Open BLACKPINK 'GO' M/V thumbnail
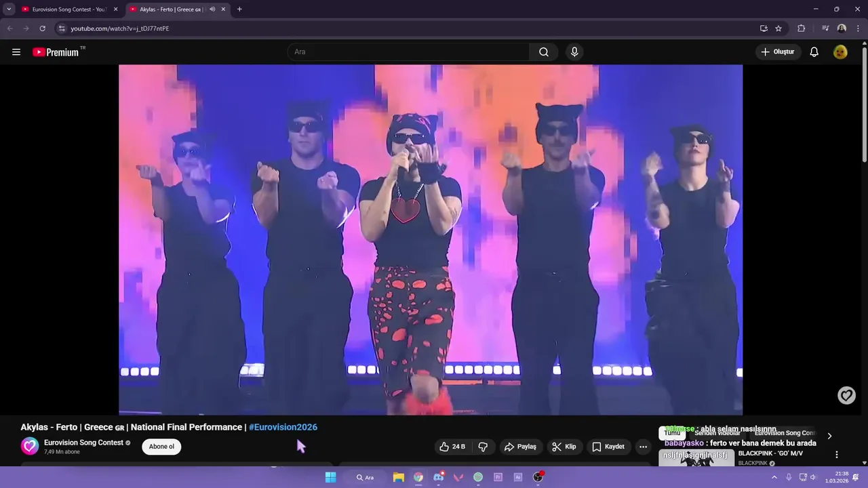868x488 pixels. click(x=696, y=457)
